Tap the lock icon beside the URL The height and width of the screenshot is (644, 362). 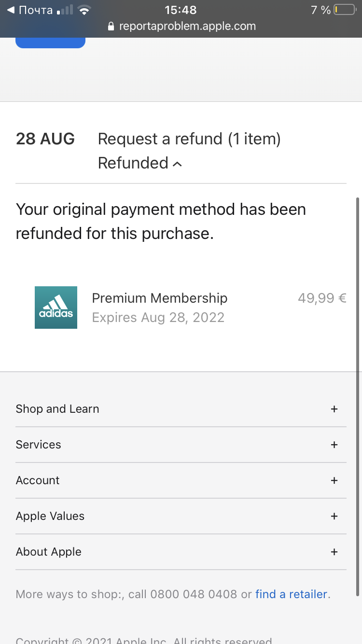point(111,27)
